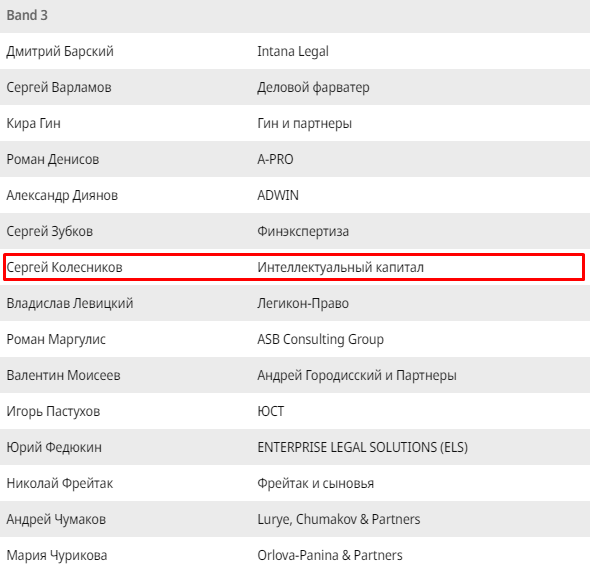Click the Band 3 header row
The image size is (590, 572).
pos(295,16)
